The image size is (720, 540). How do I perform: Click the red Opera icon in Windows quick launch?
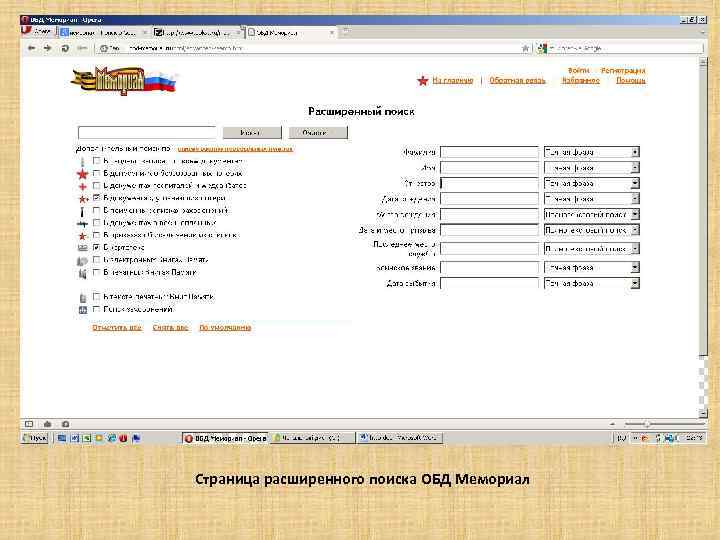(x=123, y=438)
